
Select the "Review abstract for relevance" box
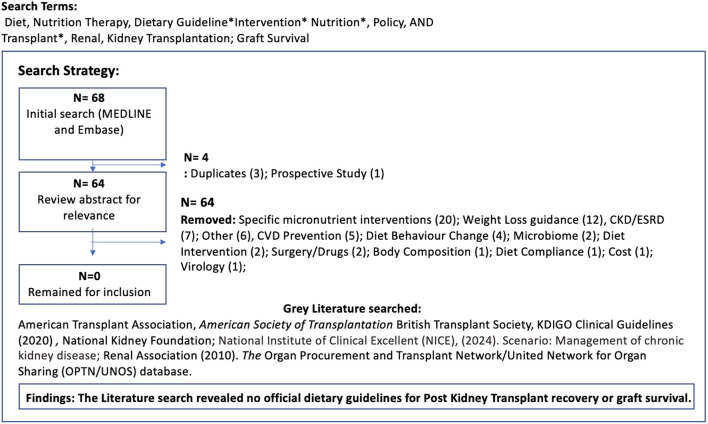click(91, 199)
